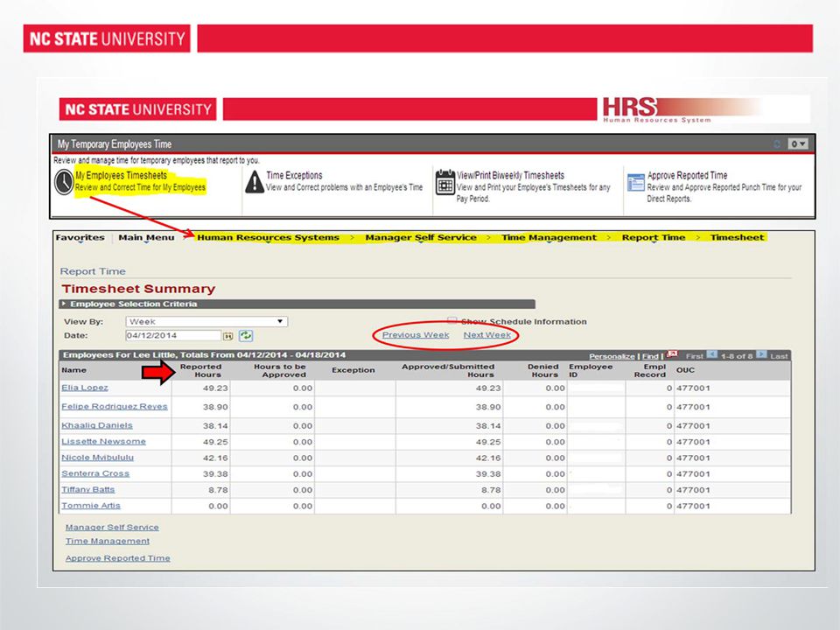This screenshot has width=840, height=630.
Task: Open Elia Lopez's timesheet
Action: pos(85,388)
